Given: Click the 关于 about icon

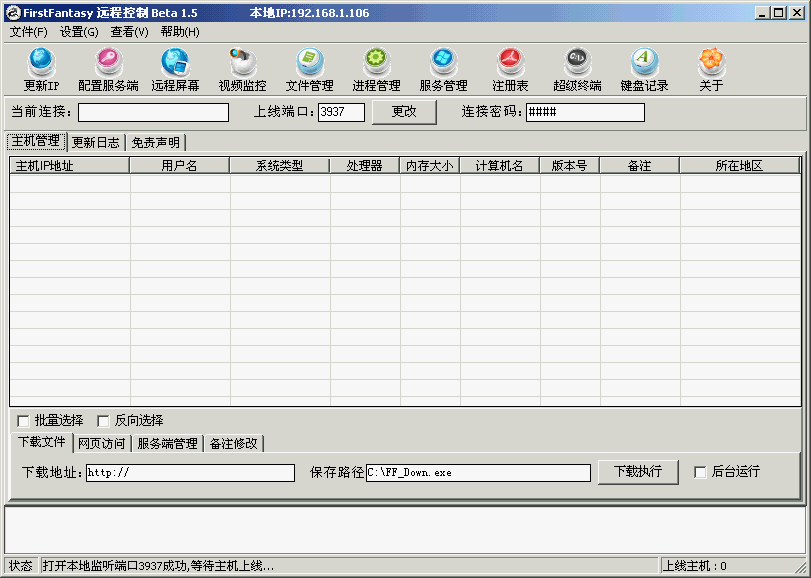Looking at the screenshot, I should [711, 68].
